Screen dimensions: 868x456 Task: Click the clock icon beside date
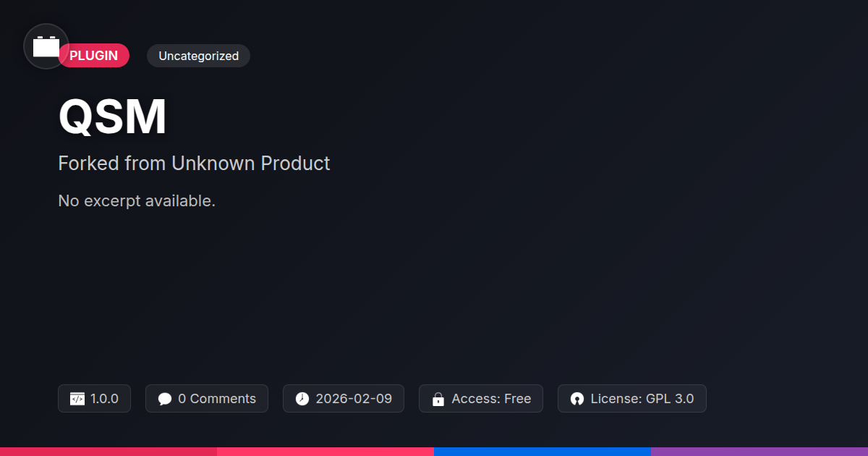[x=302, y=399]
